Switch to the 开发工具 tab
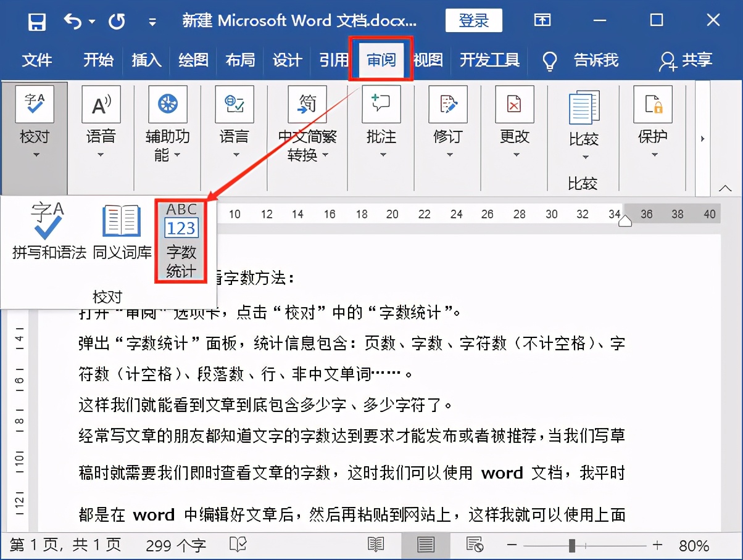 489,60
